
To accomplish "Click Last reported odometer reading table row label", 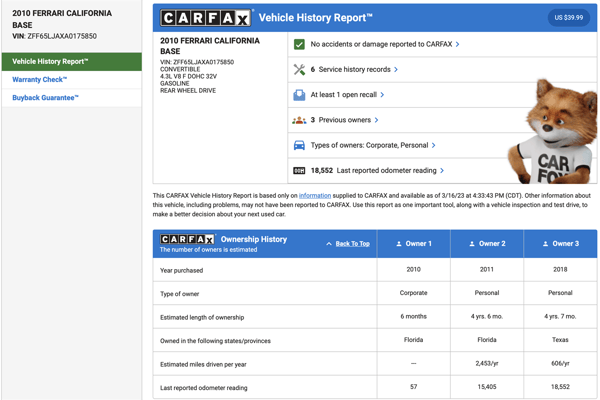I will pyautogui.click(x=204, y=388).
